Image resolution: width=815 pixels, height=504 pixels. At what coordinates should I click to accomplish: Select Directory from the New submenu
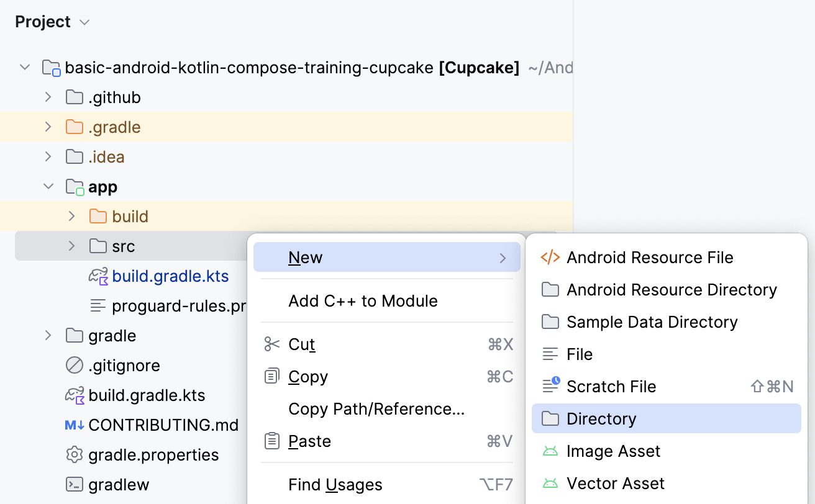pos(602,418)
